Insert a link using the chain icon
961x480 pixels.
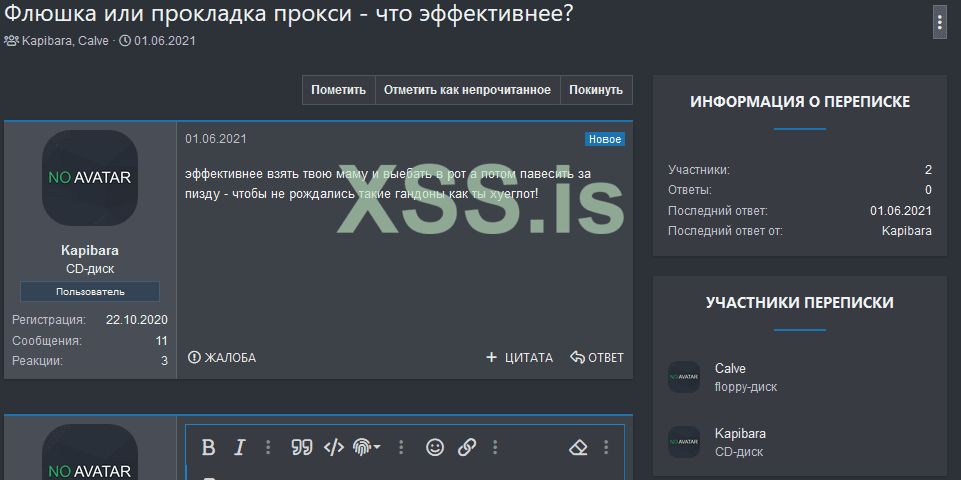pyautogui.click(x=467, y=448)
